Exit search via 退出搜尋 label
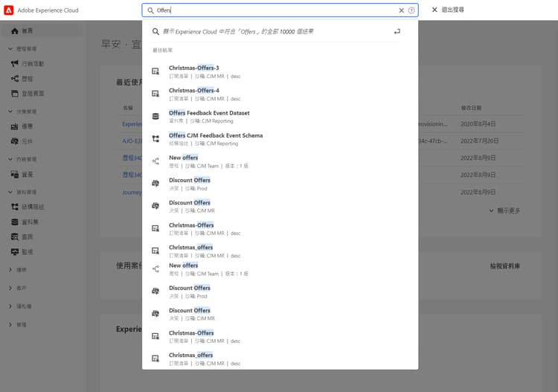The height and width of the screenshot is (392, 558). [x=452, y=10]
